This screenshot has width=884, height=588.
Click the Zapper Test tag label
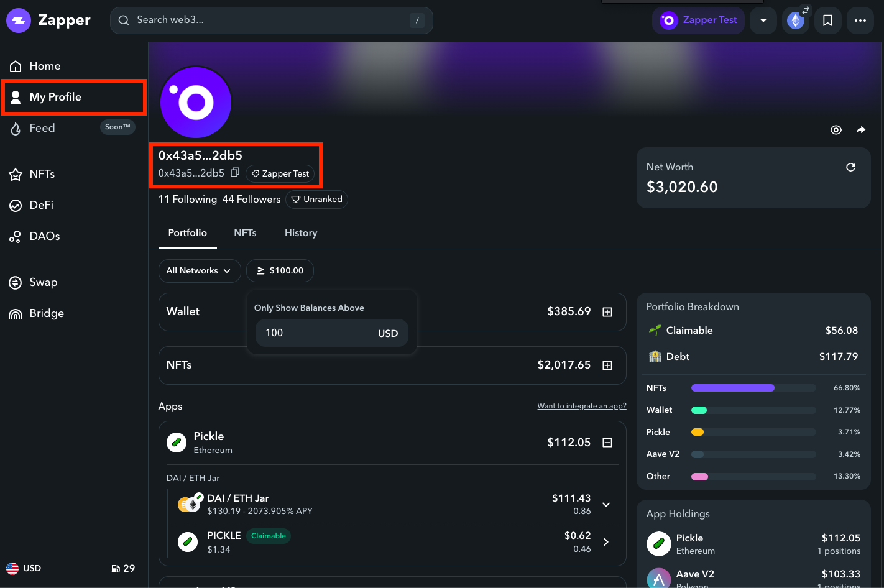coord(280,173)
